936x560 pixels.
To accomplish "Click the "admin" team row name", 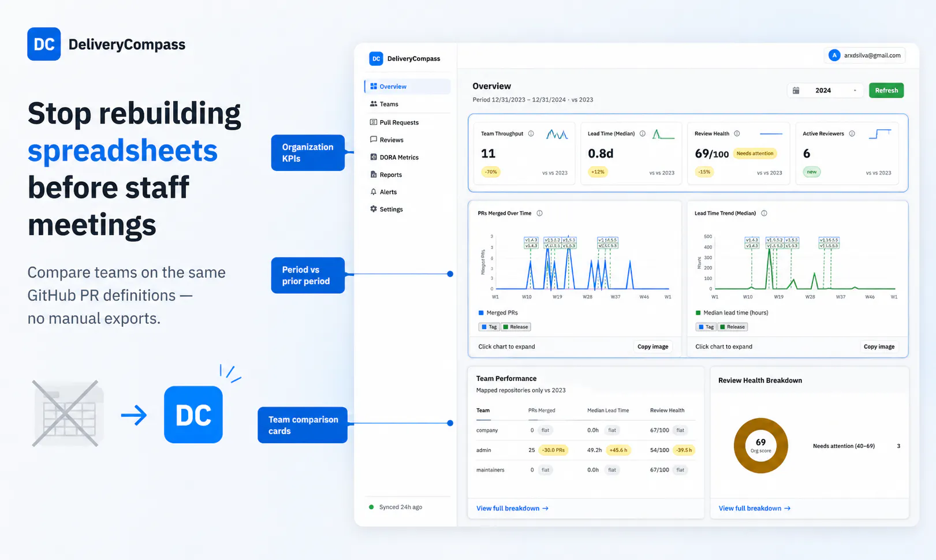I will (x=483, y=450).
